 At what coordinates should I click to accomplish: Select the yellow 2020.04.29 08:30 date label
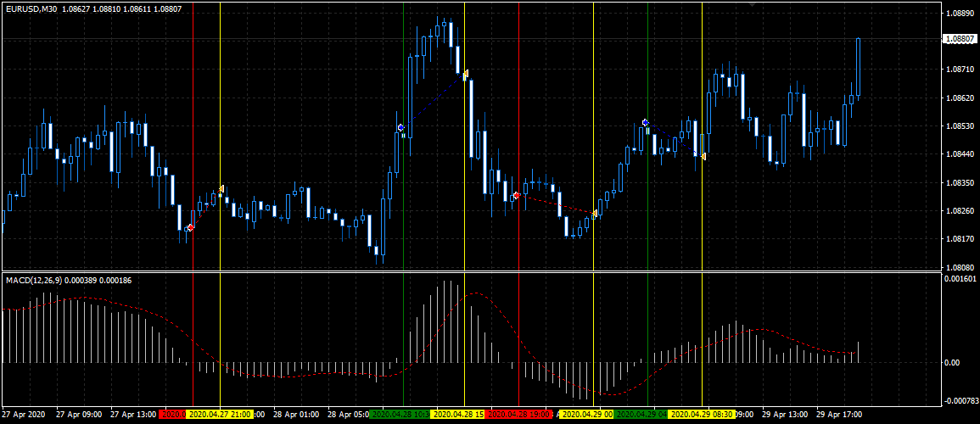pyautogui.click(x=701, y=414)
